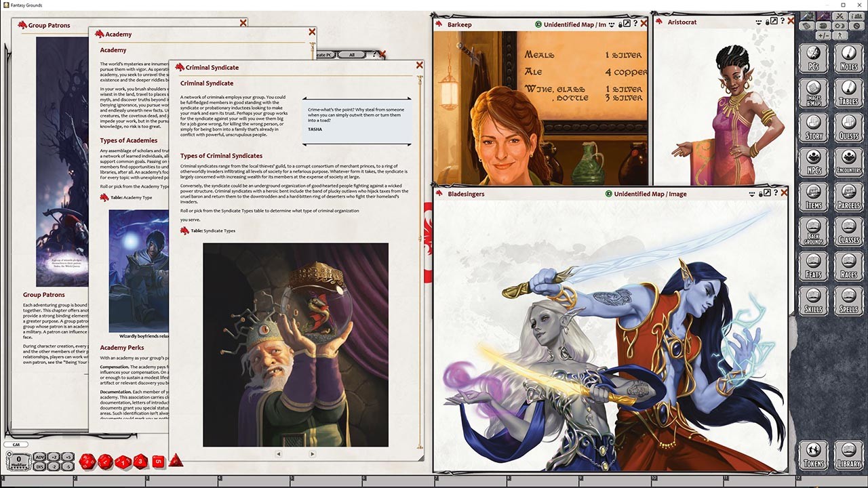Enable the ADV advantage toggle
This screenshot has height=488, width=868.
39,458
